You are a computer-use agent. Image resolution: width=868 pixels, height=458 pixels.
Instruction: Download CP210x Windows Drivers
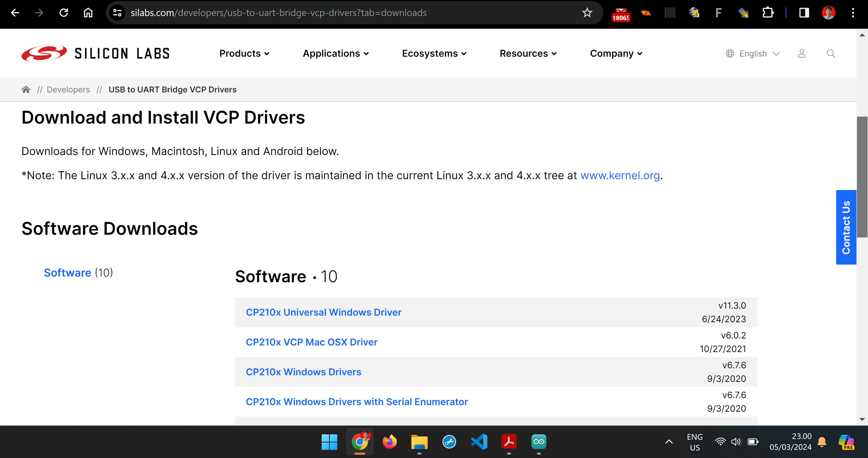click(303, 372)
